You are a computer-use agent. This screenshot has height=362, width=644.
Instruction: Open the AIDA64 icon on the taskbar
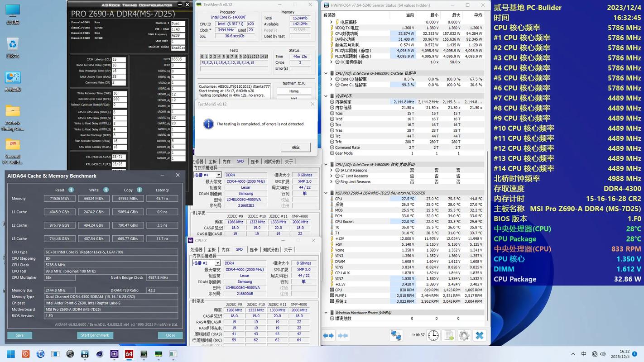click(129, 354)
